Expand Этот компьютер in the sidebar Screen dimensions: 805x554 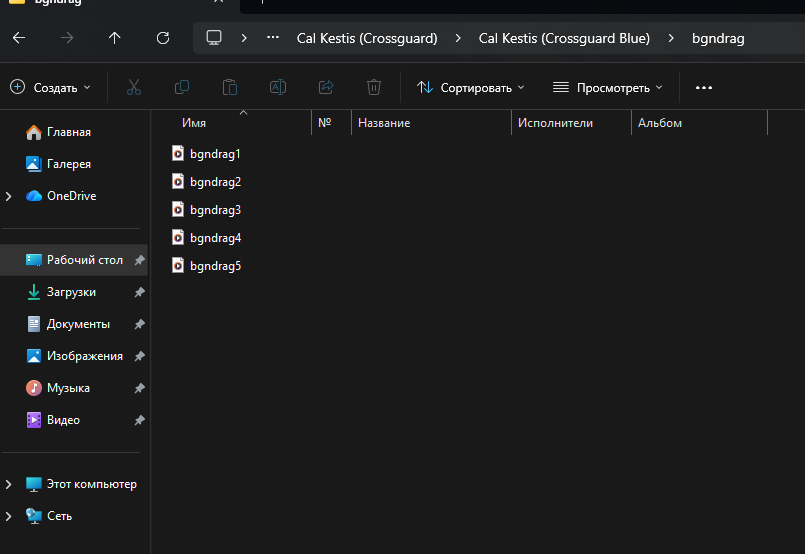(9, 484)
